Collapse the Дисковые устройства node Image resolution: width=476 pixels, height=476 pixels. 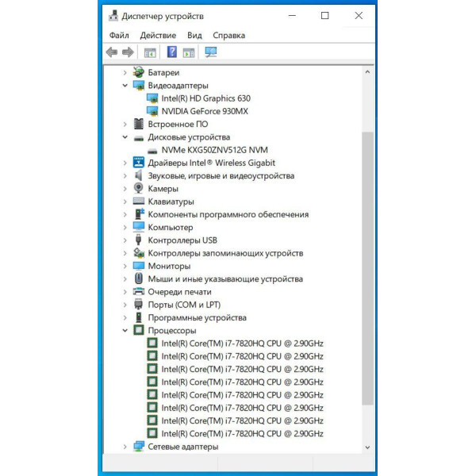[x=125, y=137]
